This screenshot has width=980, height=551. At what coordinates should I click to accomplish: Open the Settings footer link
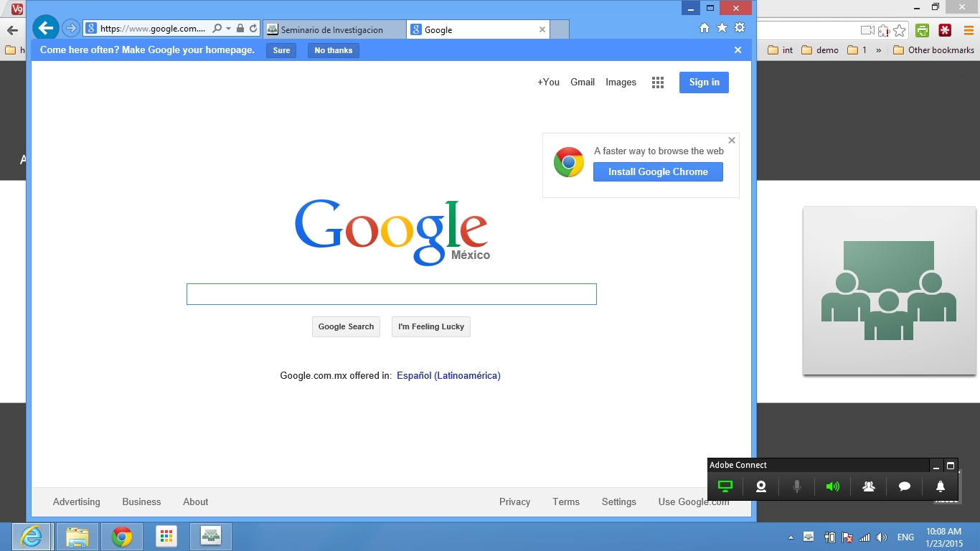pyautogui.click(x=619, y=502)
